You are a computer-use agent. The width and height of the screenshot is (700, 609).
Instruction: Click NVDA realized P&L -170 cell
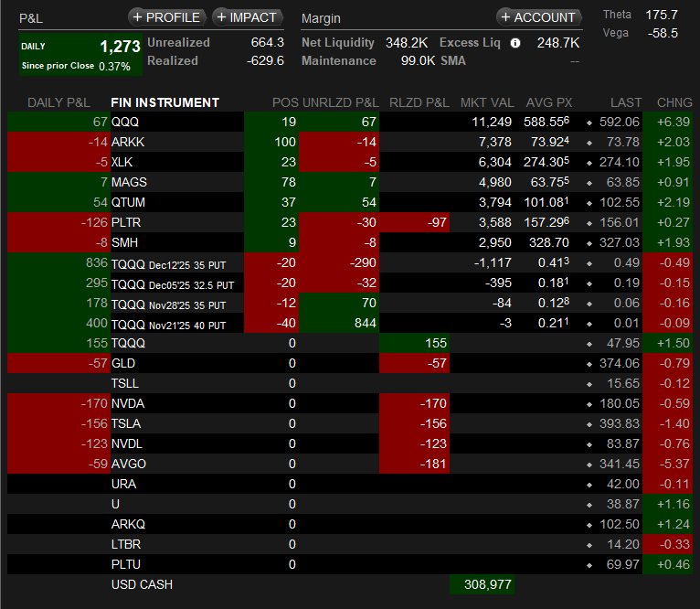click(x=414, y=403)
